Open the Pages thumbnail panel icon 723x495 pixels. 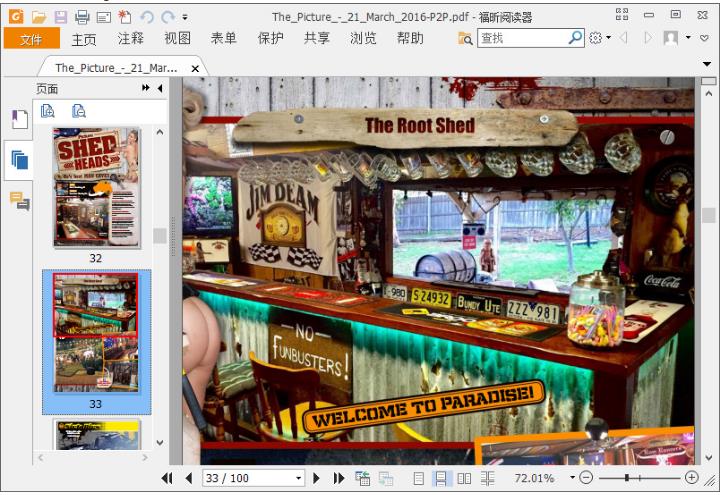(x=19, y=160)
